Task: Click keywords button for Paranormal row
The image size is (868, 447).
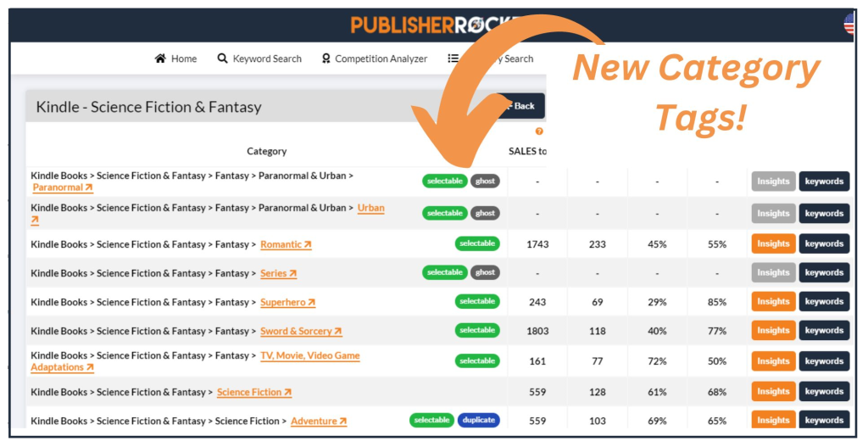Action: click(824, 182)
